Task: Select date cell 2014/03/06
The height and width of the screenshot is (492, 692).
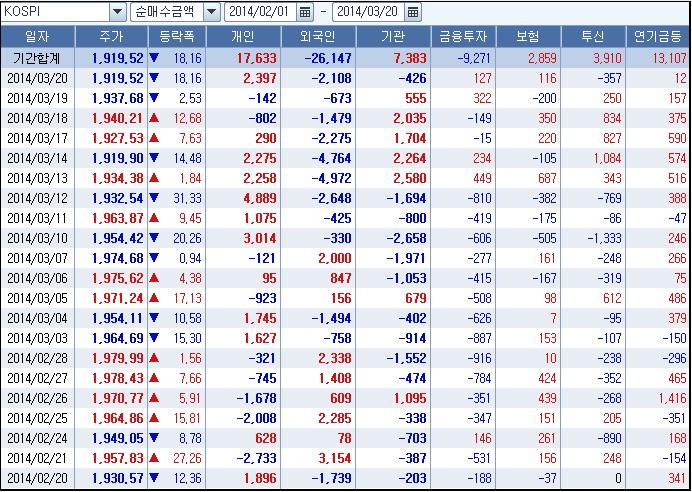Action: click(38, 278)
